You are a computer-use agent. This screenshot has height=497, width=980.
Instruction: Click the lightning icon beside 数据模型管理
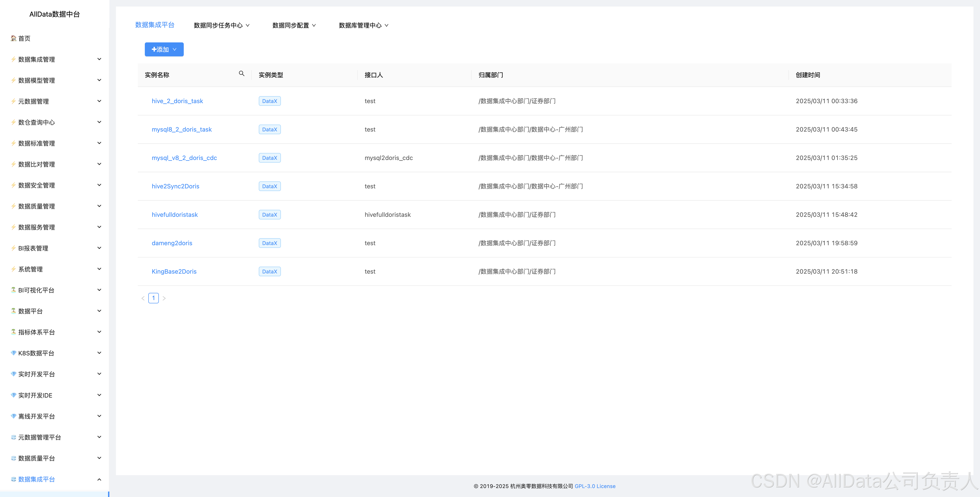point(14,80)
